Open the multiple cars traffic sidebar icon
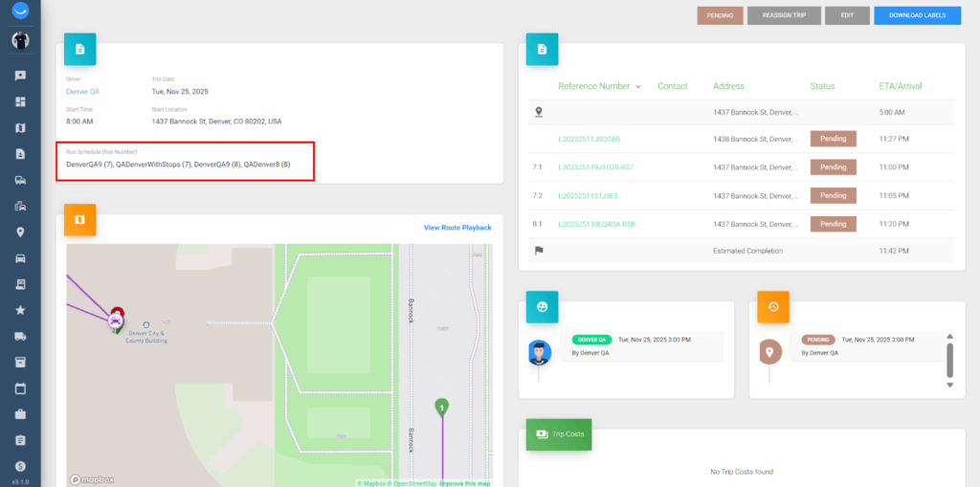The width and height of the screenshot is (980, 487). tap(20, 180)
